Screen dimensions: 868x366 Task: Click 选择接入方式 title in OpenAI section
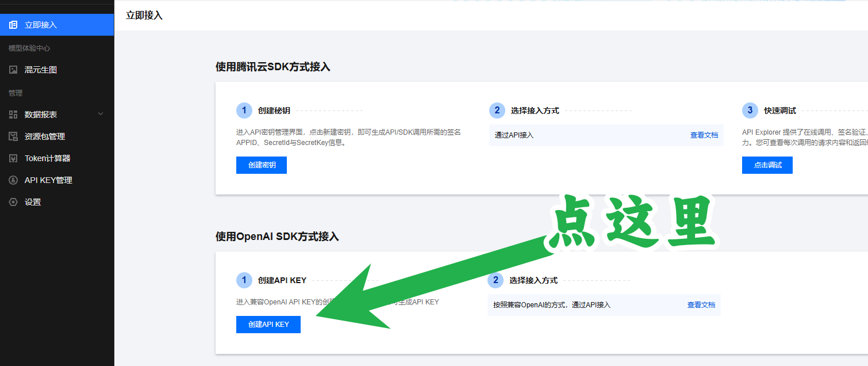click(x=533, y=281)
